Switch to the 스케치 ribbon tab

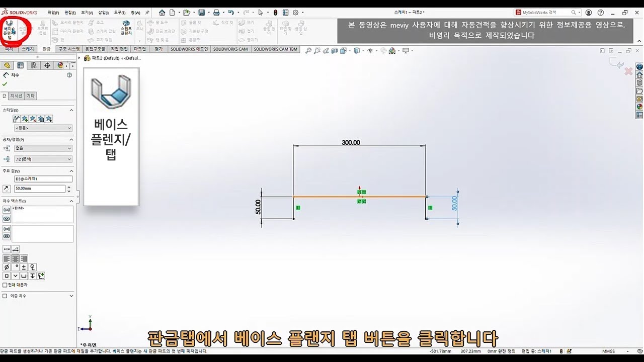pyautogui.click(x=28, y=49)
